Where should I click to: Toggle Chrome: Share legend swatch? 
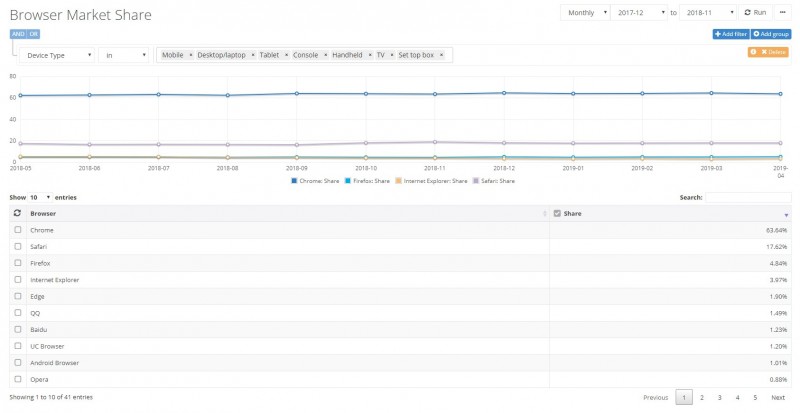pos(294,181)
